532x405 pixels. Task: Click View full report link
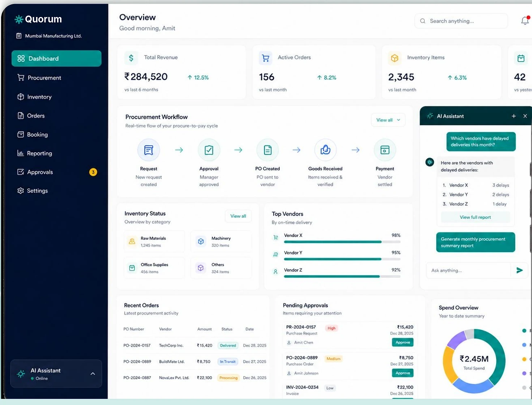475,217
